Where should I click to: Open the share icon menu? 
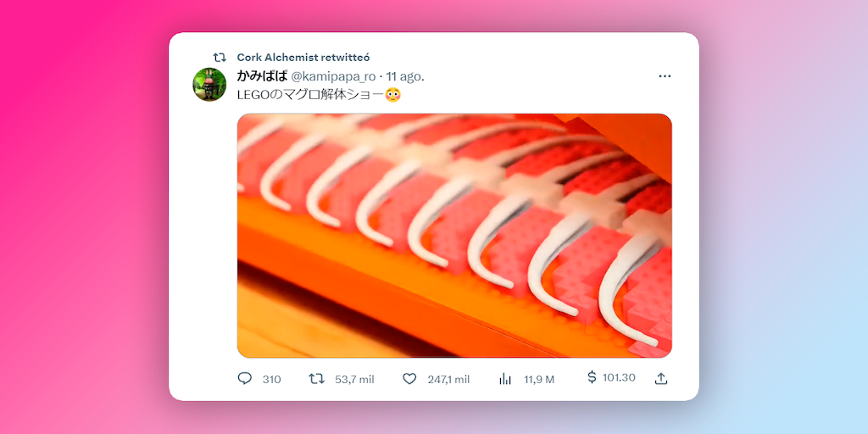click(661, 379)
